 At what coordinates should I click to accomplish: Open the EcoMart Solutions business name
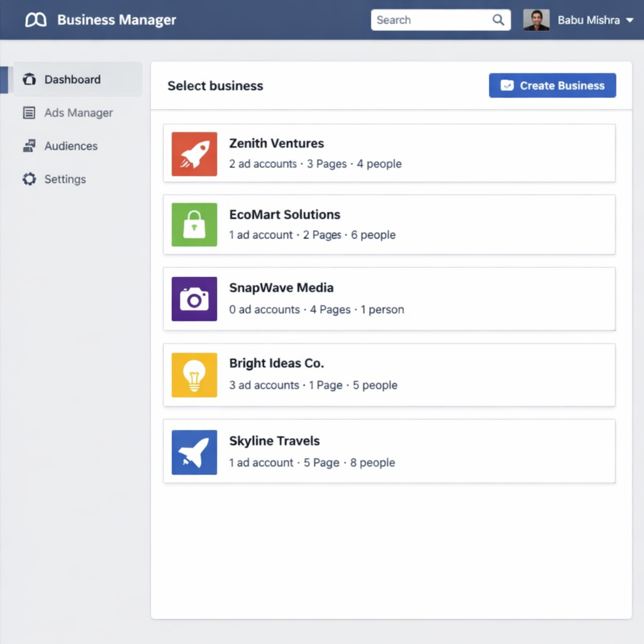click(x=285, y=214)
